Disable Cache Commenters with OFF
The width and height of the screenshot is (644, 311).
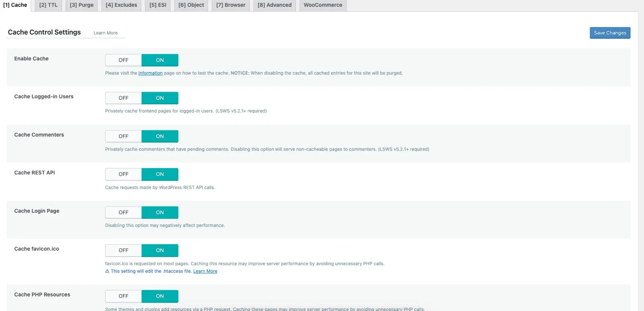coord(124,136)
